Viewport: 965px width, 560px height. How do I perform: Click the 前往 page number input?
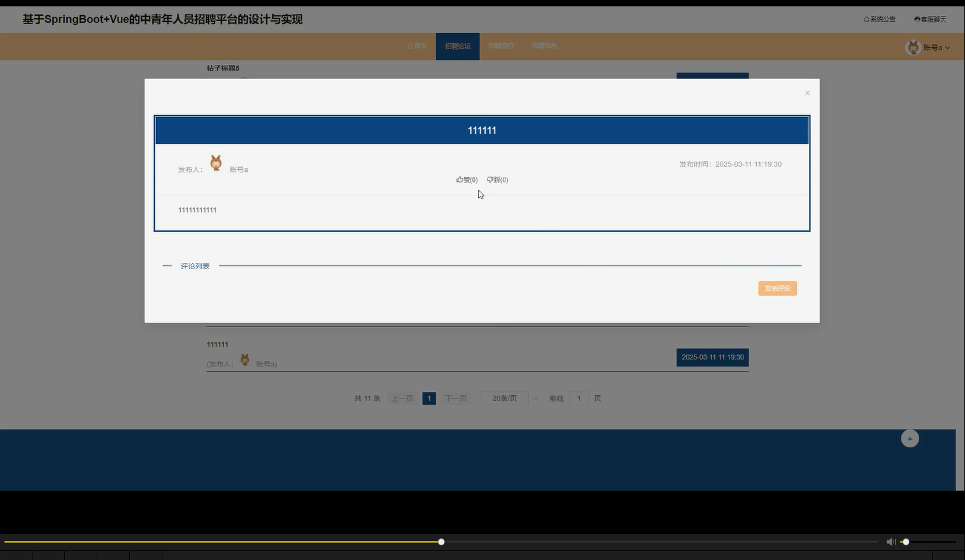(x=579, y=398)
